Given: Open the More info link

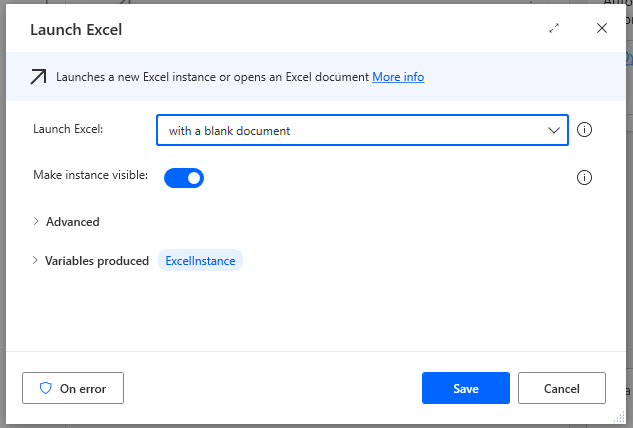Looking at the screenshot, I should pos(398,77).
